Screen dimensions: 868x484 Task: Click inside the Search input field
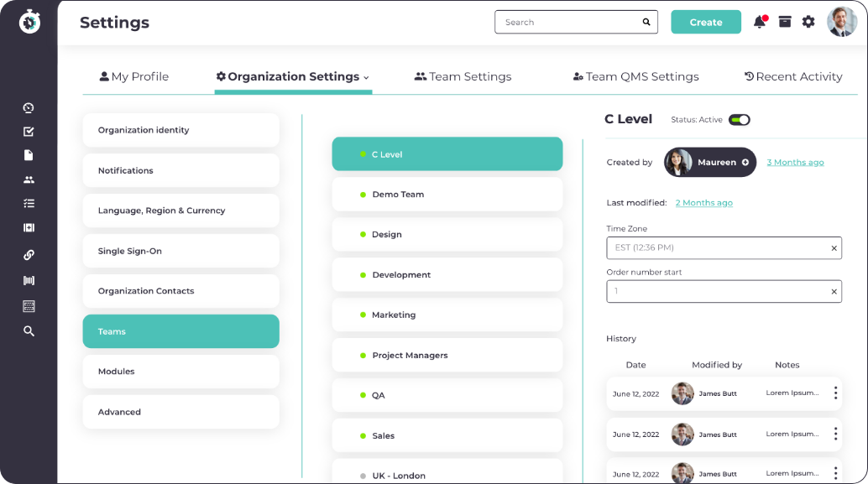(562, 22)
